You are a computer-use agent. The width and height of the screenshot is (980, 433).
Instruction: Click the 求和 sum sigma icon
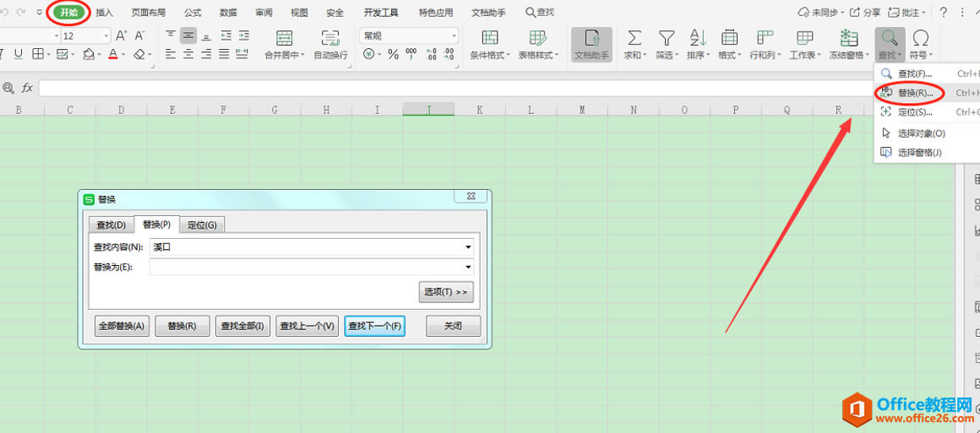pos(634,37)
